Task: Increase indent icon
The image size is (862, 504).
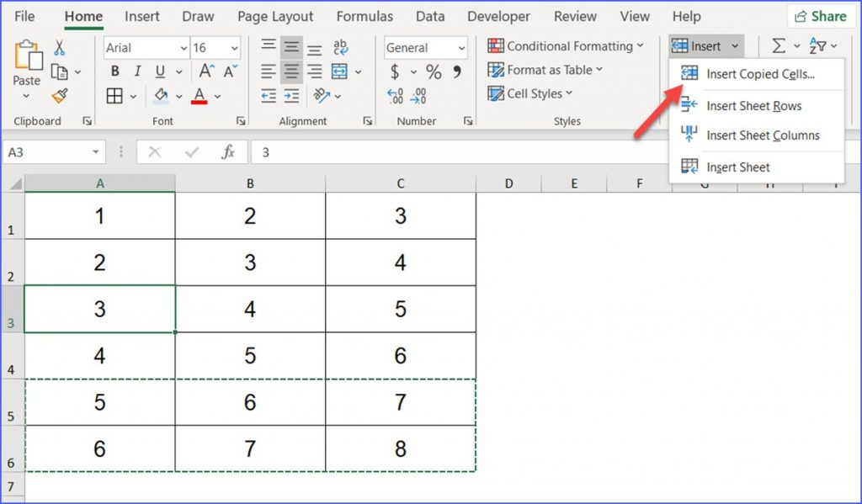Action: tap(291, 96)
